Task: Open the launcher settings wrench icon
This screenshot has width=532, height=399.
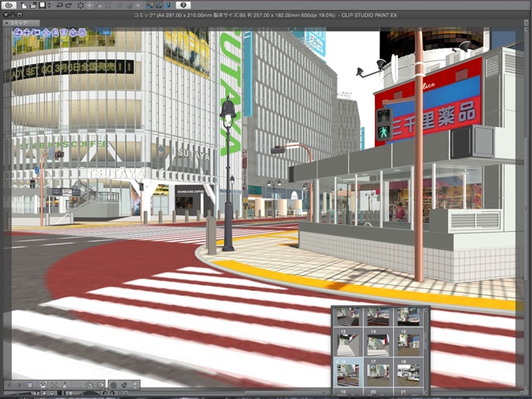Action: click(135, 385)
